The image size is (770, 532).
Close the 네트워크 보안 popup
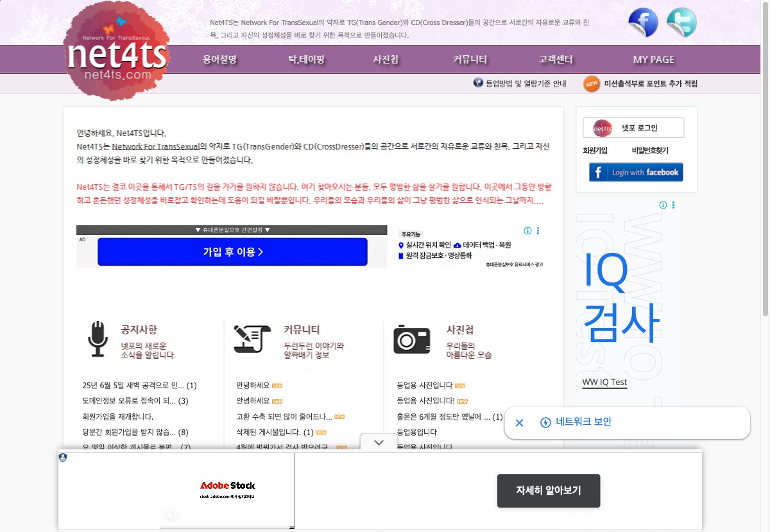pyautogui.click(x=520, y=422)
